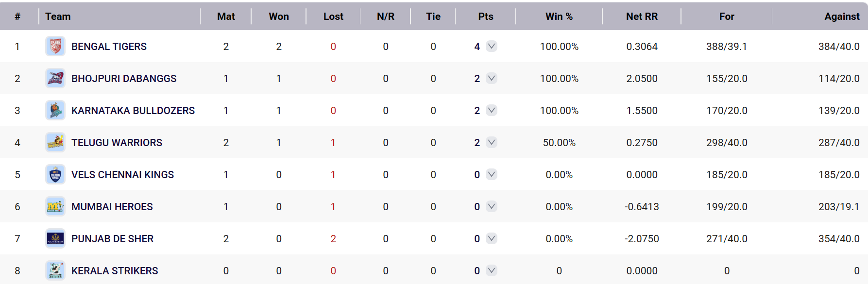Click the Bengal Tigers team logo
Viewport: 868px width, 284px height.
[x=55, y=47]
